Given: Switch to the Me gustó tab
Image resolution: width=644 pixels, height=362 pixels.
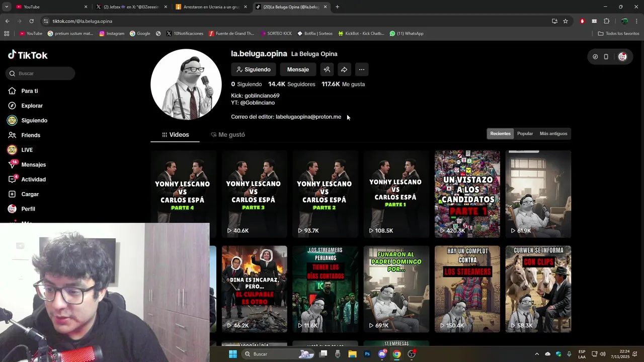Looking at the screenshot, I should click(228, 135).
